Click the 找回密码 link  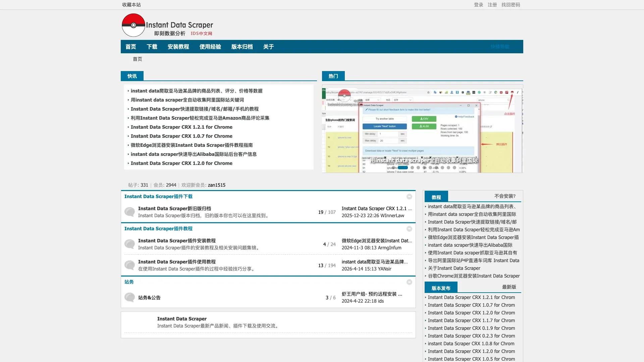point(511,5)
